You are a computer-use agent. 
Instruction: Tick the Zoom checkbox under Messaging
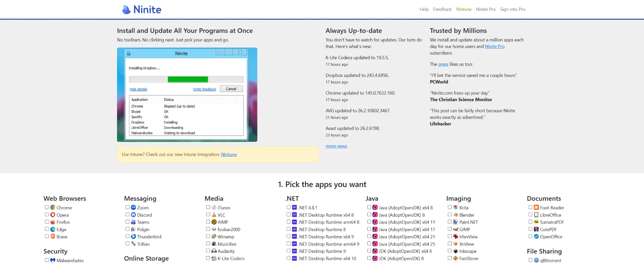pyautogui.click(x=127, y=207)
